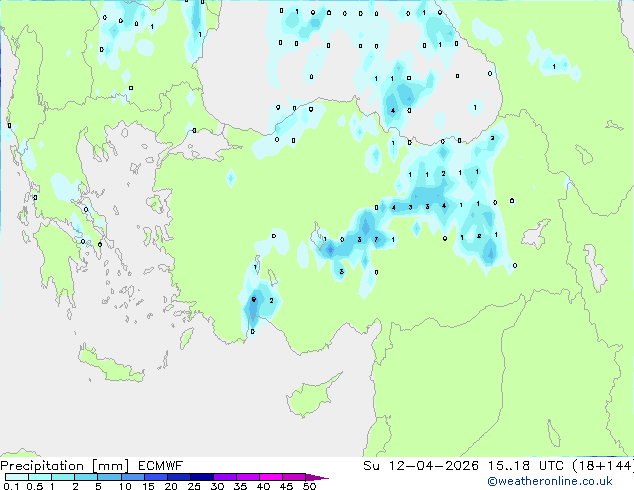Open the weatheronline.co.uk copyright link
This screenshot has height=490, width=634.
tap(549, 481)
